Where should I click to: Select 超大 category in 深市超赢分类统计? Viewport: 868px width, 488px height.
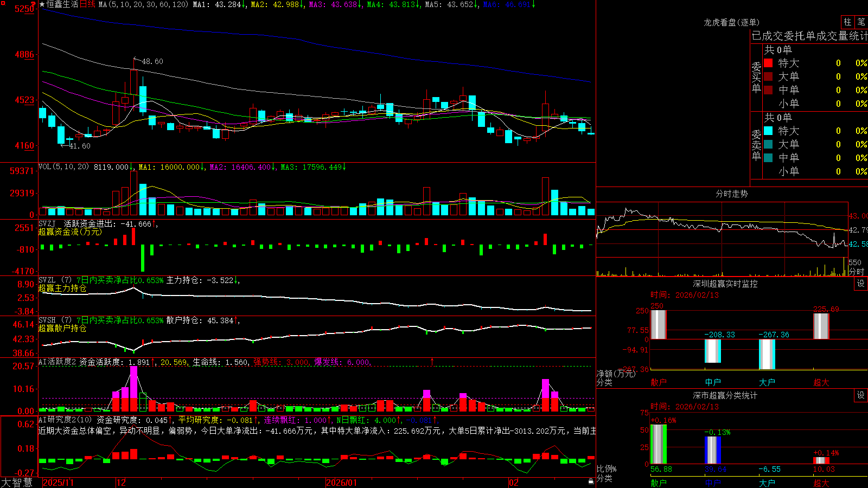click(x=821, y=483)
